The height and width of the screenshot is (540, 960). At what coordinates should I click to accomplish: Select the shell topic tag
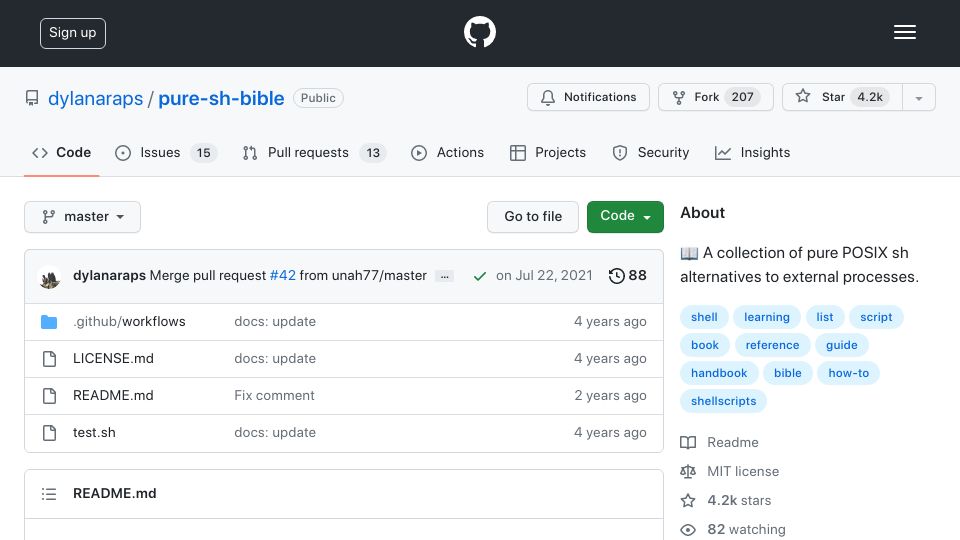(x=704, y=317)
